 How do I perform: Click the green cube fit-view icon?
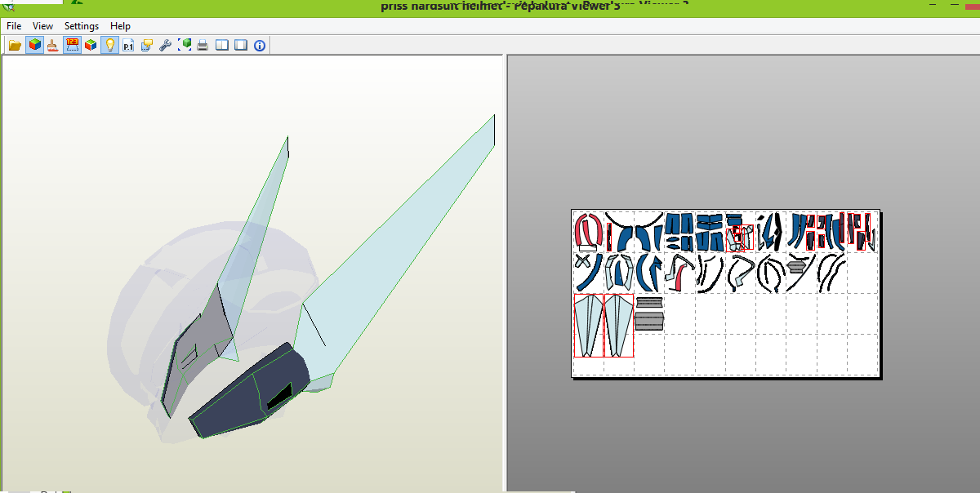(185, 46)
